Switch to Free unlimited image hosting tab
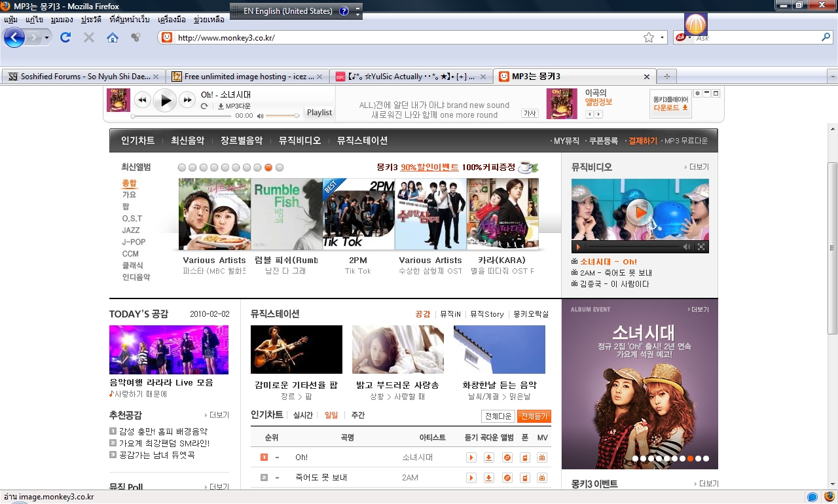The image size is (838, 504). [x=248, y=77]
